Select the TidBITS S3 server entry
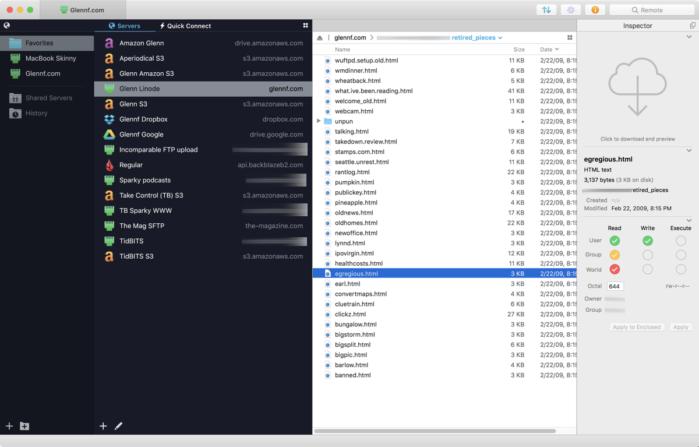This screenshot has height=447, width=699. click(x=203, y=256)
